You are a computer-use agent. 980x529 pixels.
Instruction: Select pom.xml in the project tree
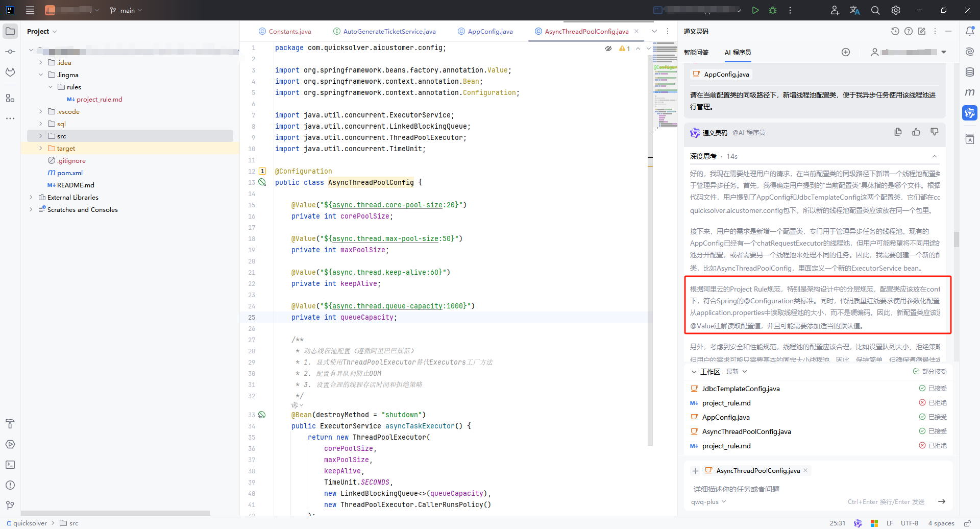click(x=70, y=173)
